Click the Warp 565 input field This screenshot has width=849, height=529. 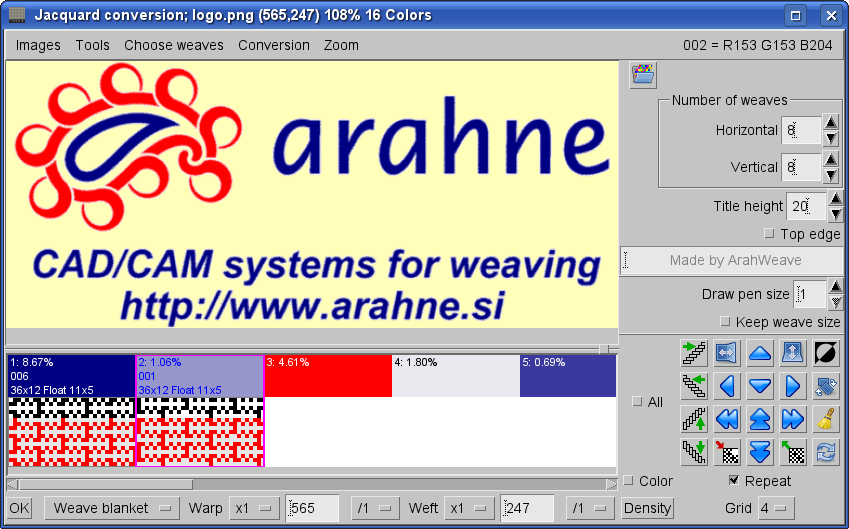[x=312, y=508]
